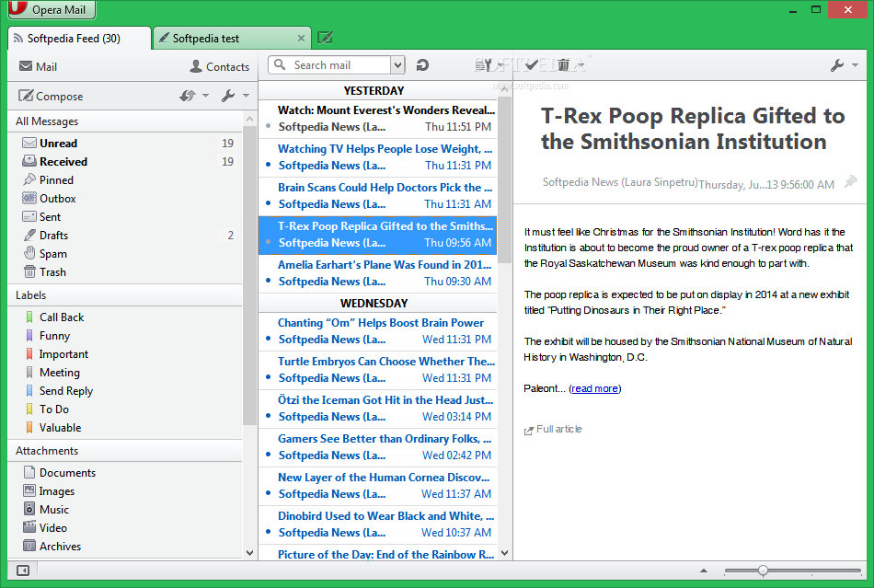The image size is (874, 588).
Task: Switch to the Softpedia test tab
Action: (x=231, y=39)
